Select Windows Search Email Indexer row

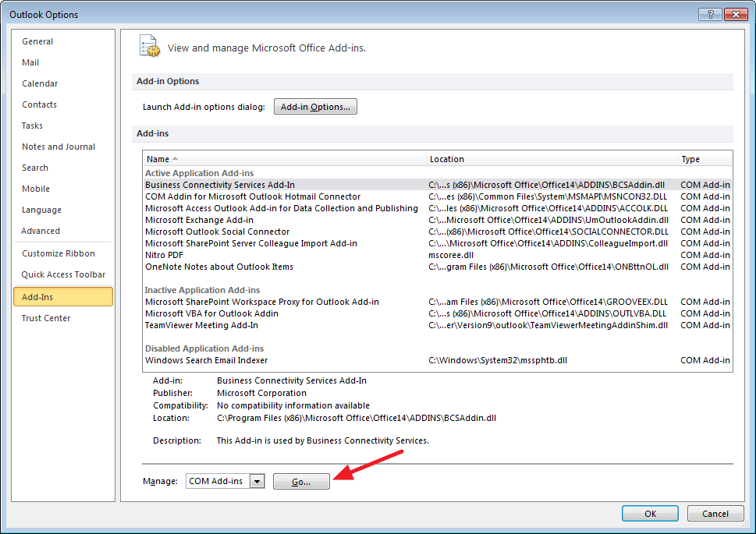click(x=438, y=360)
